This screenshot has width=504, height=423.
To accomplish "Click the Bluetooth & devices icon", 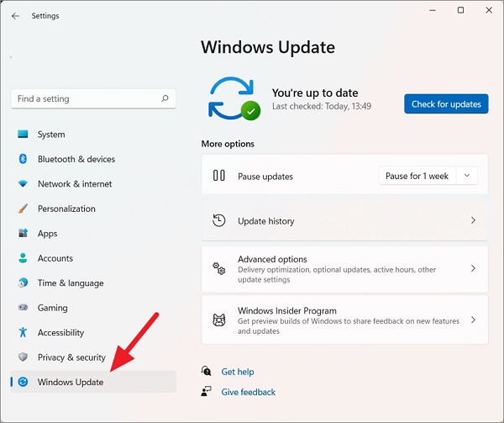I will pyautogui.click(x=23, y=159).
